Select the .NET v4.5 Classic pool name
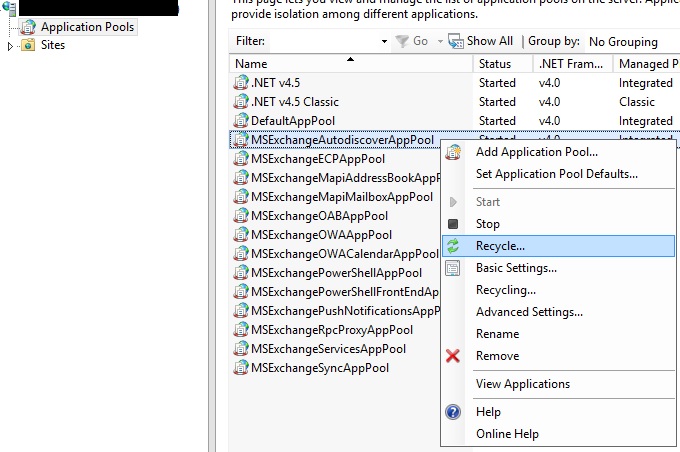 tap(295, 102)
